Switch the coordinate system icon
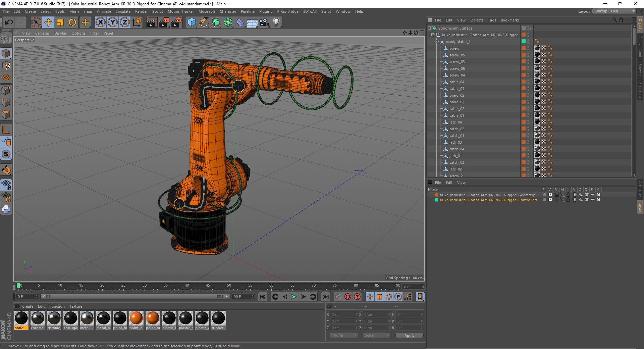 (x=137, y=22)
